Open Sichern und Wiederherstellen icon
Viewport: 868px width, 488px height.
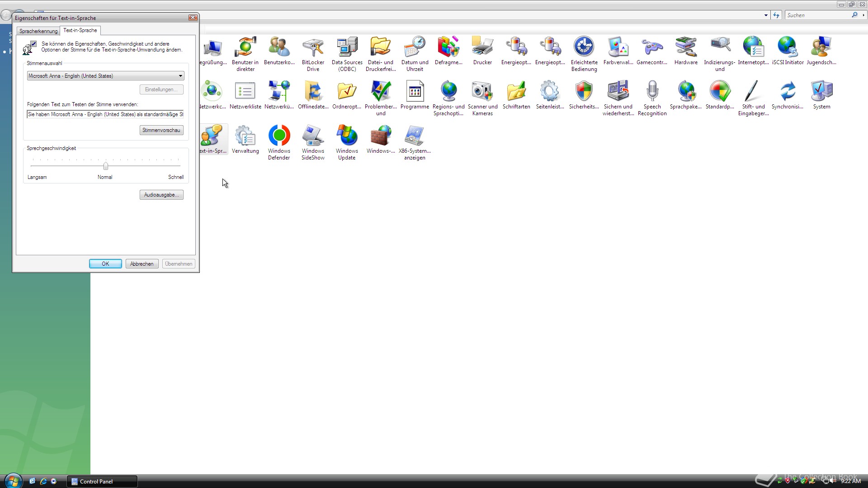pos(618,98)
